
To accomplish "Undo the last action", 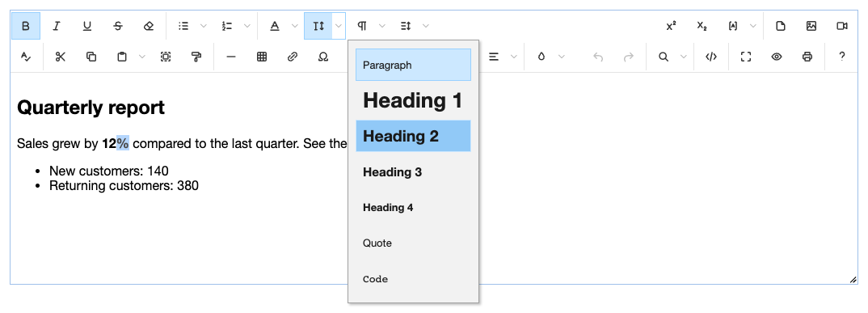I will [598, 57].
